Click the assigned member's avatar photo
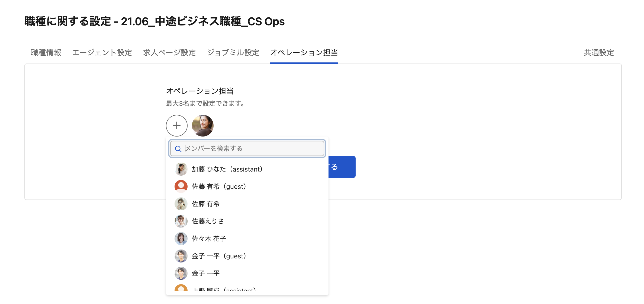 click(202, 125)
